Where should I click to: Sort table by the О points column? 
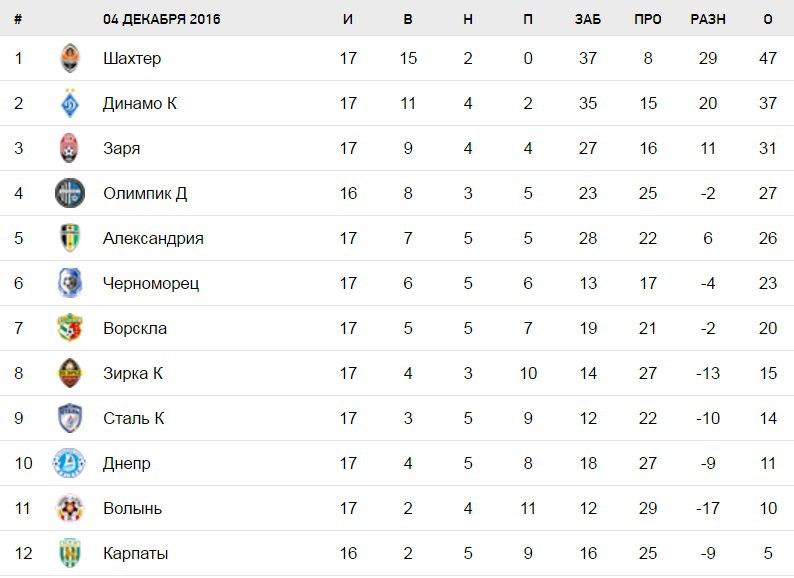(768, 19)
